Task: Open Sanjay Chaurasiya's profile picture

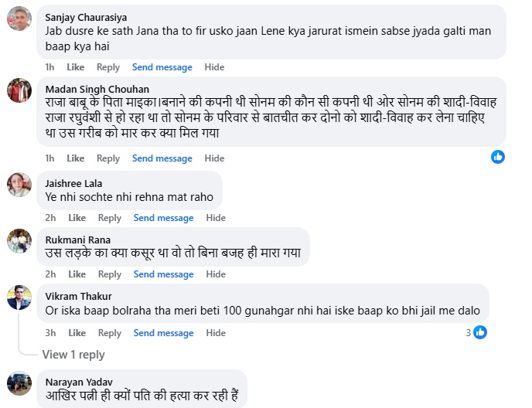Action: 19,19
